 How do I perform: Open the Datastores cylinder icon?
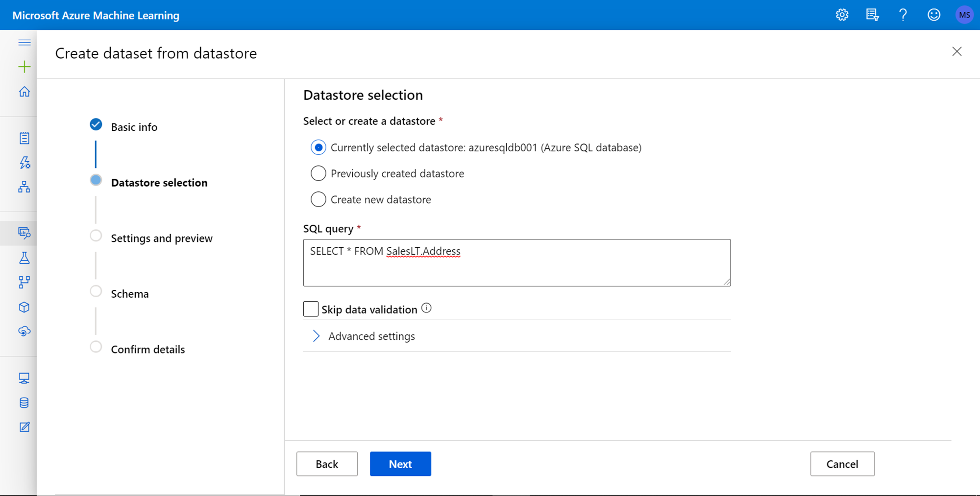pos(24,402)
